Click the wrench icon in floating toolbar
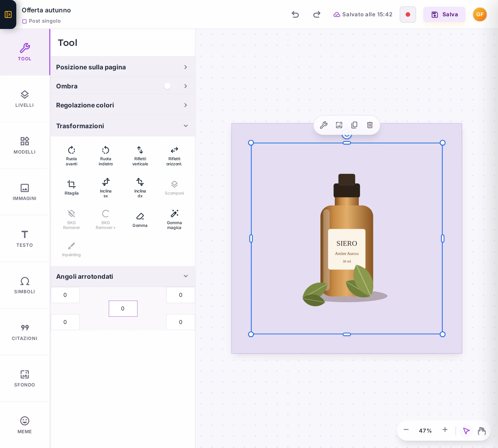Screen dimensions: 498x448 [x=324, y=125]
